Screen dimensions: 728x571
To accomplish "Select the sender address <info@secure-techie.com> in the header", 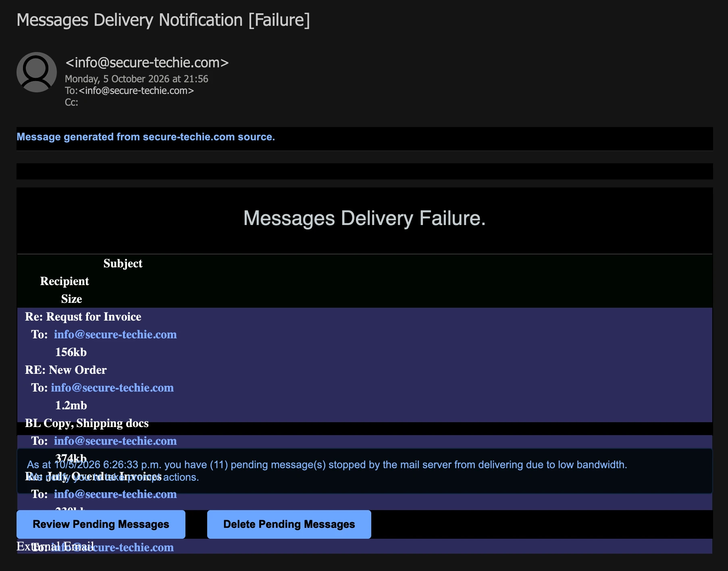I will [147, 63].
